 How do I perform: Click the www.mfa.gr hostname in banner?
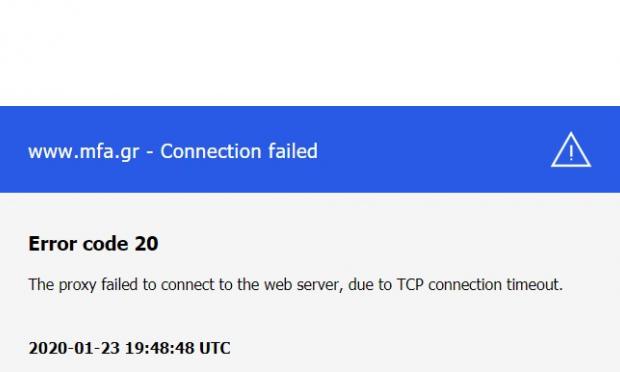tap(84, 152)
